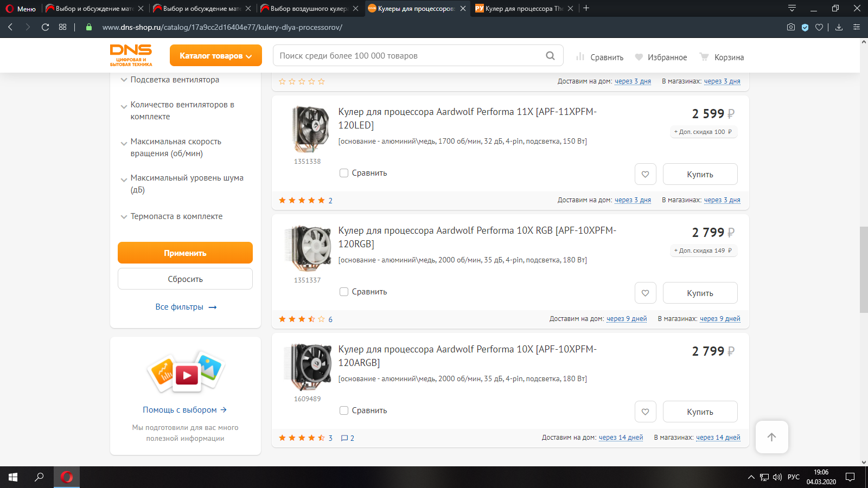868x488 pixels.
Task: Open the five-star rating of Performa 11X
Action: 302,200
